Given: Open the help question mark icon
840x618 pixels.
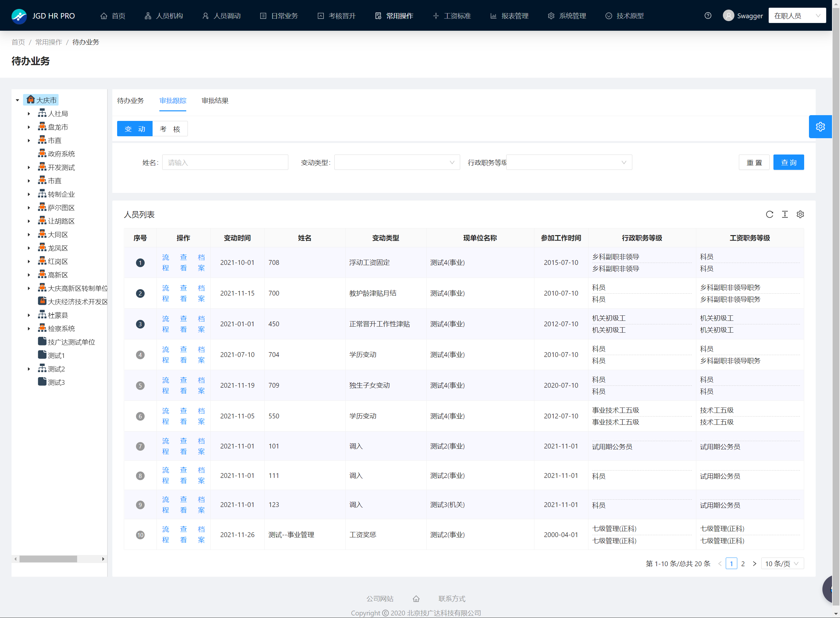Looking at the screenshot, I should click(708, 16).
